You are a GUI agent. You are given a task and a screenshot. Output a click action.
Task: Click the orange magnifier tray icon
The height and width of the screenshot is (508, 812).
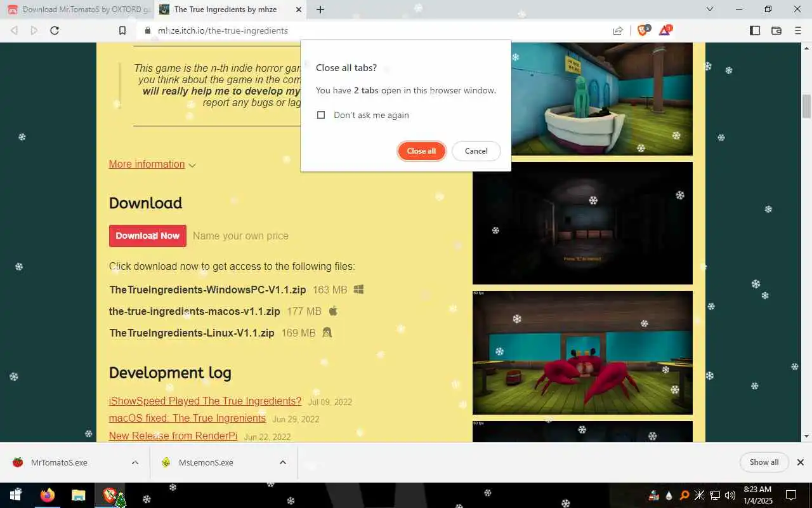(x=684, y=495)
